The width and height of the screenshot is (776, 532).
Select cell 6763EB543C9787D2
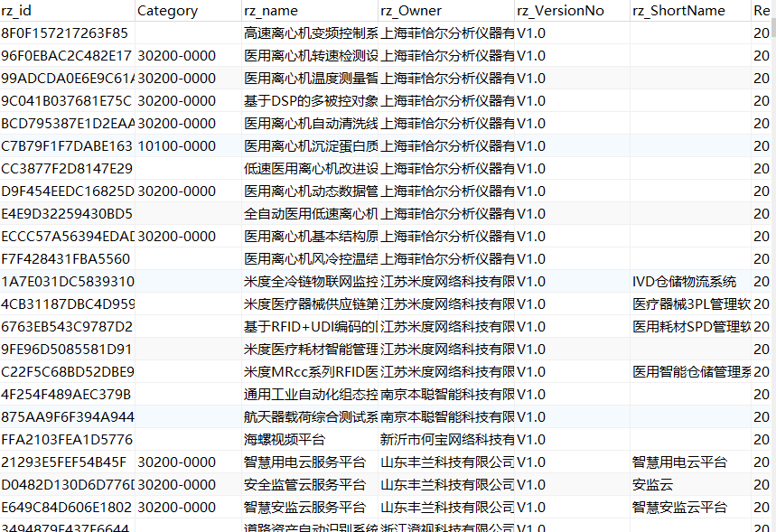coord(67,327)
